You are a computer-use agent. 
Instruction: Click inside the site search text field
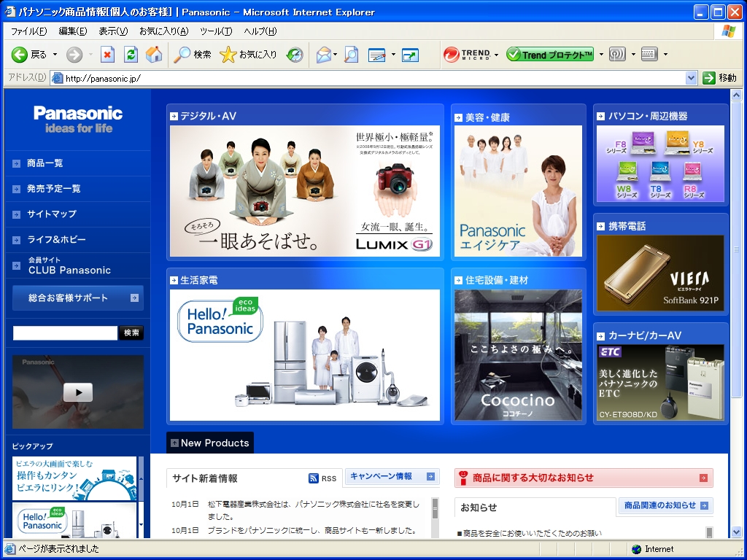[65, 332]
